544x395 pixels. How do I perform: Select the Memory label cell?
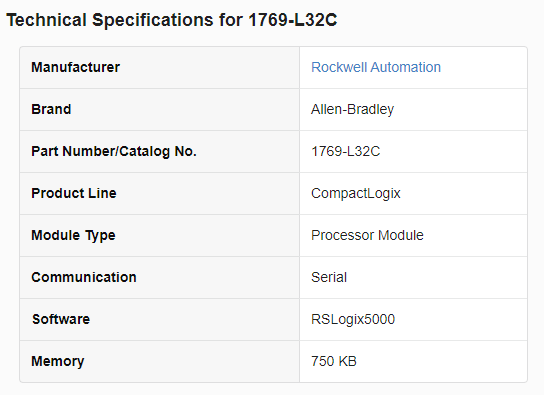pos(160,361)
